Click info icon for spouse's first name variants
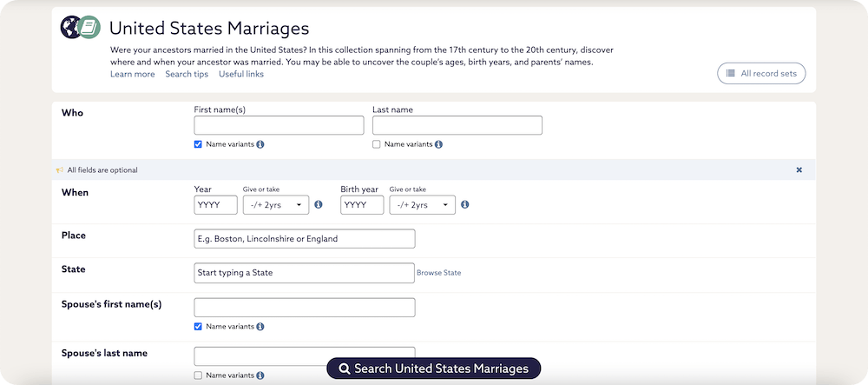The width and height of the screenshot is (868, 385). [260, 327]
